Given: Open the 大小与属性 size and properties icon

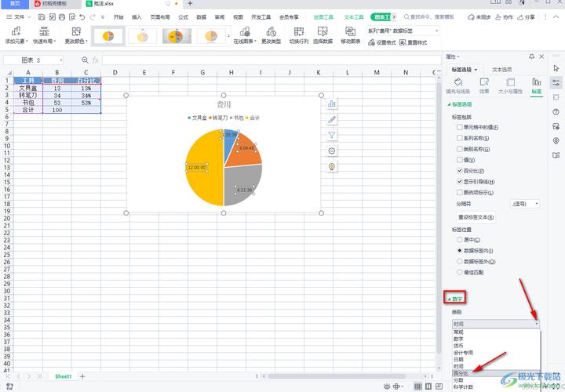Looking at the screenshot, I should [510, 82].
